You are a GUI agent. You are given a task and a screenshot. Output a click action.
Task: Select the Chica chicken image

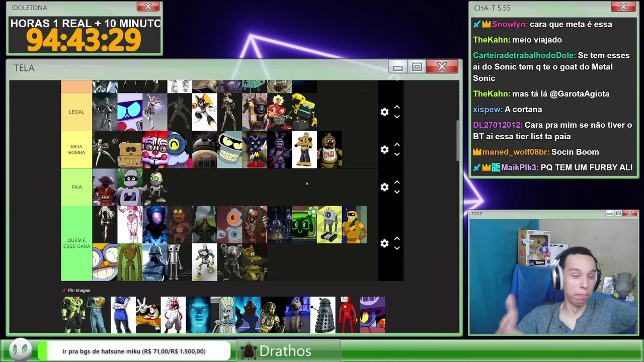coord(330,149)
